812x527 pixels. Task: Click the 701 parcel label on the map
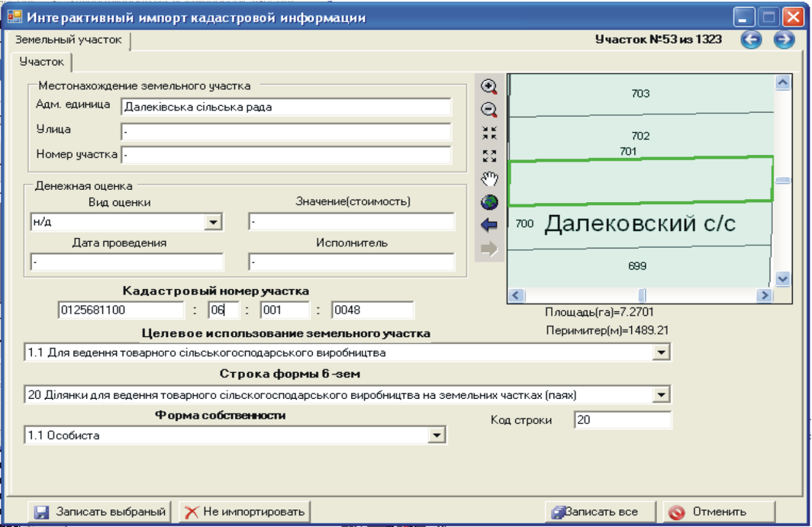click(628, 151)
